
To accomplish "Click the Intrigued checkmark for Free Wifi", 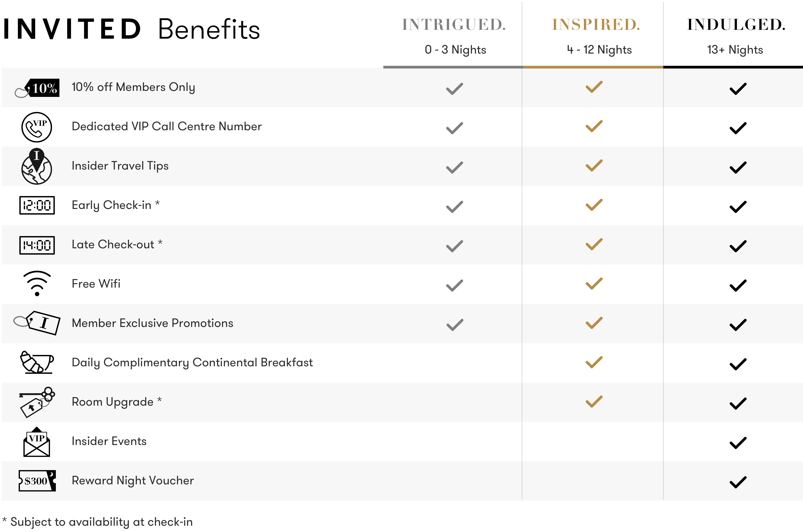I will pyautogui.click(x=455, y=285).
